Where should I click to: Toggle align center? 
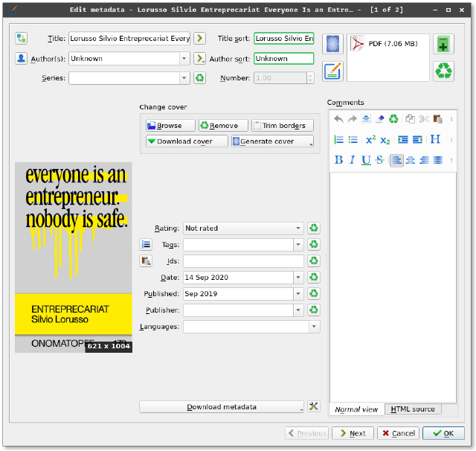[410, 160]
